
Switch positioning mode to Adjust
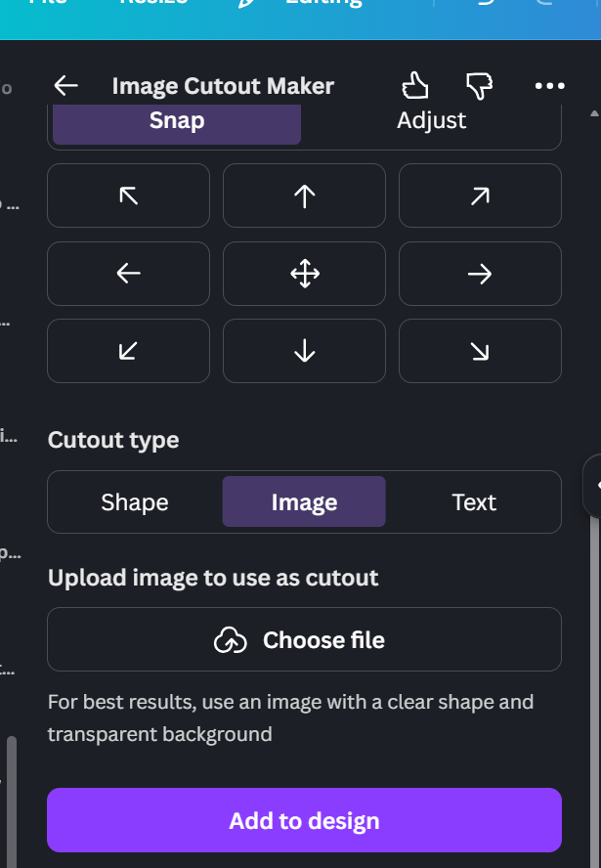click(431, 120)
